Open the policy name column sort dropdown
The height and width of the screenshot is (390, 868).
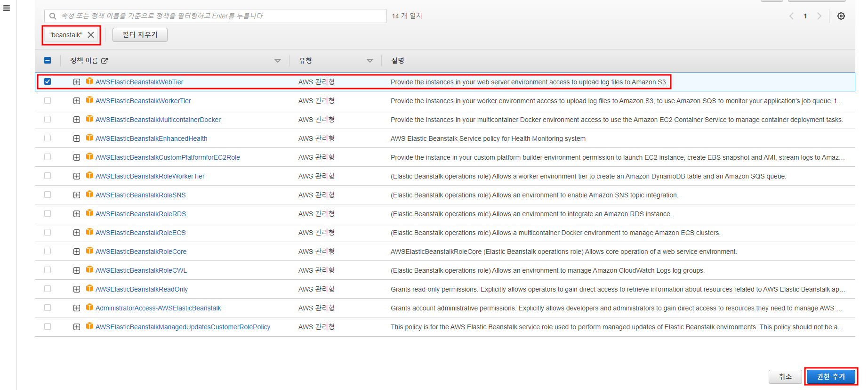coord(278,61)
